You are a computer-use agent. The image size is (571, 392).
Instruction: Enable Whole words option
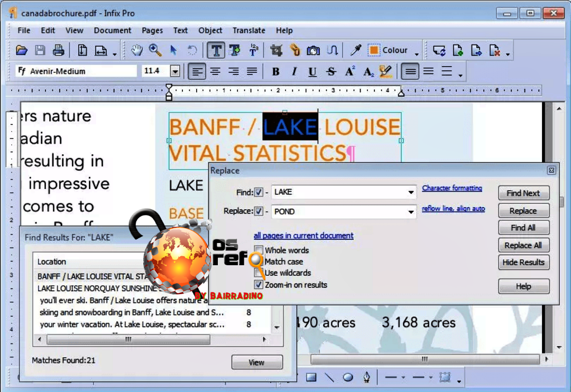pyautogui.click(x=259, y=250)
